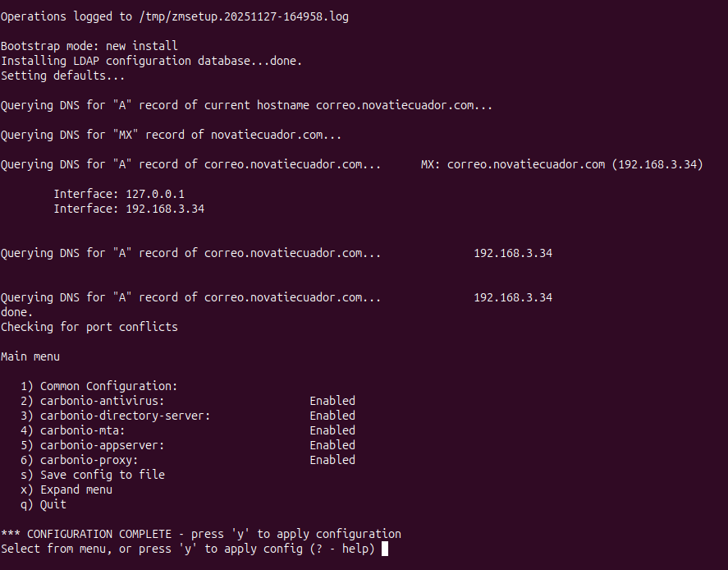The width and height of the screenshot is (728, 570).
Task: Click the carbonio-proxy menu entry
Action: pos(89,460)
